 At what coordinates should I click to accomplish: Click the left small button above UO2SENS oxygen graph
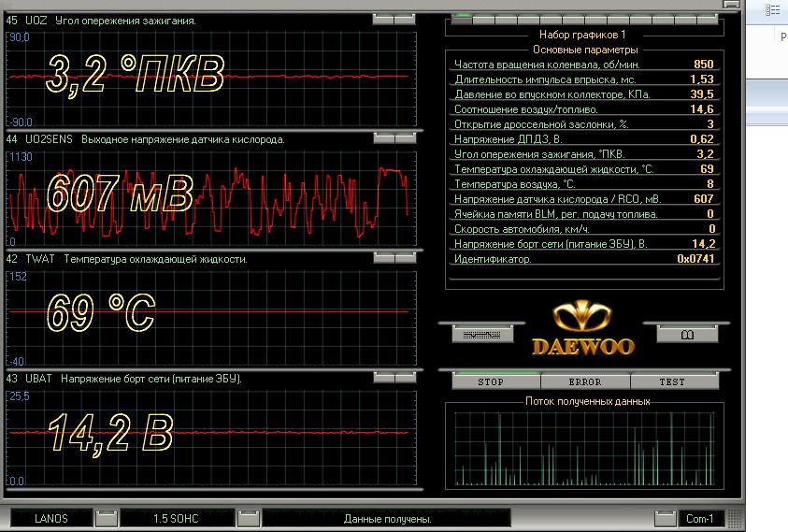pyautogui.click(x=383, y=138)
